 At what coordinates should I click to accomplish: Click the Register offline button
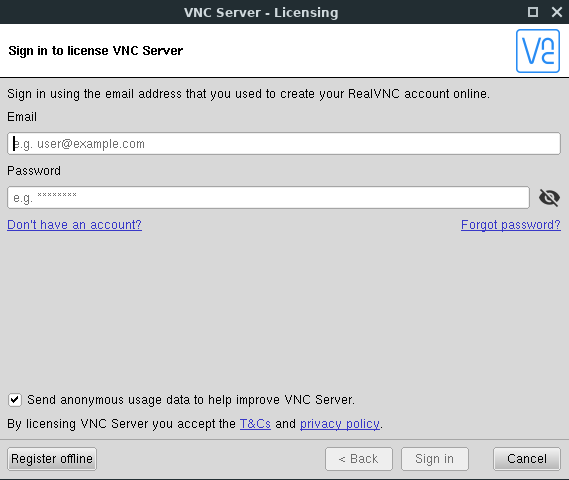[52, 459]
